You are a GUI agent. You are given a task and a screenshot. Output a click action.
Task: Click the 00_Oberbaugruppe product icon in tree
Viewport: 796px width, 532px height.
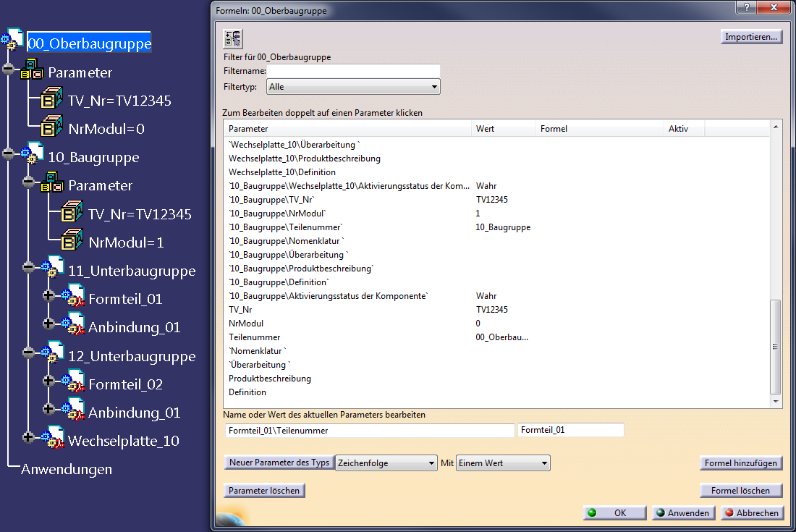13,40
